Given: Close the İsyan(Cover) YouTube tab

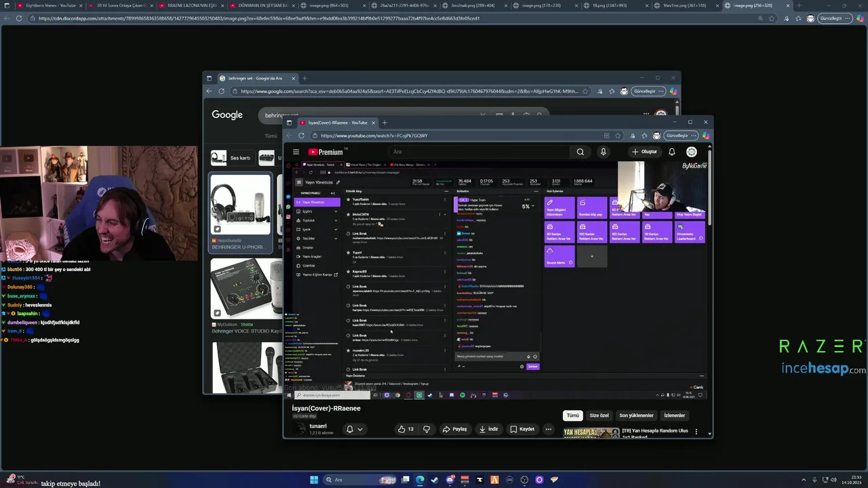Looking at the screenshot, I should point(374,123).
